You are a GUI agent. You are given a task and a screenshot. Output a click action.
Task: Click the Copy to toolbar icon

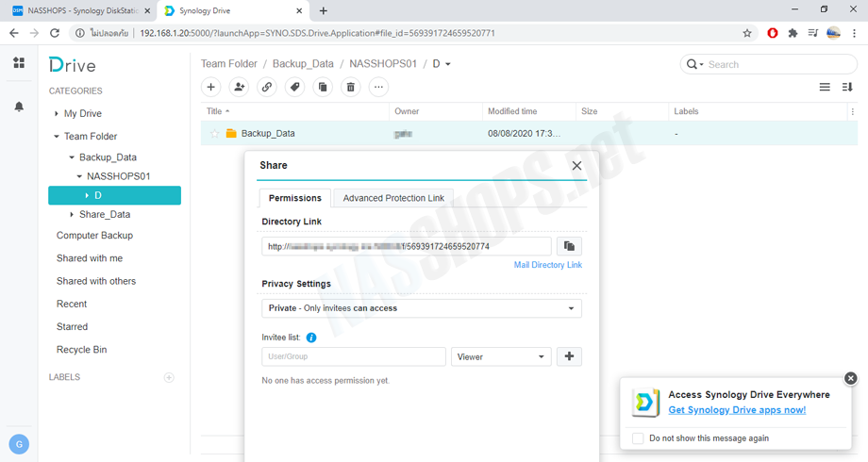pos(323,87)
